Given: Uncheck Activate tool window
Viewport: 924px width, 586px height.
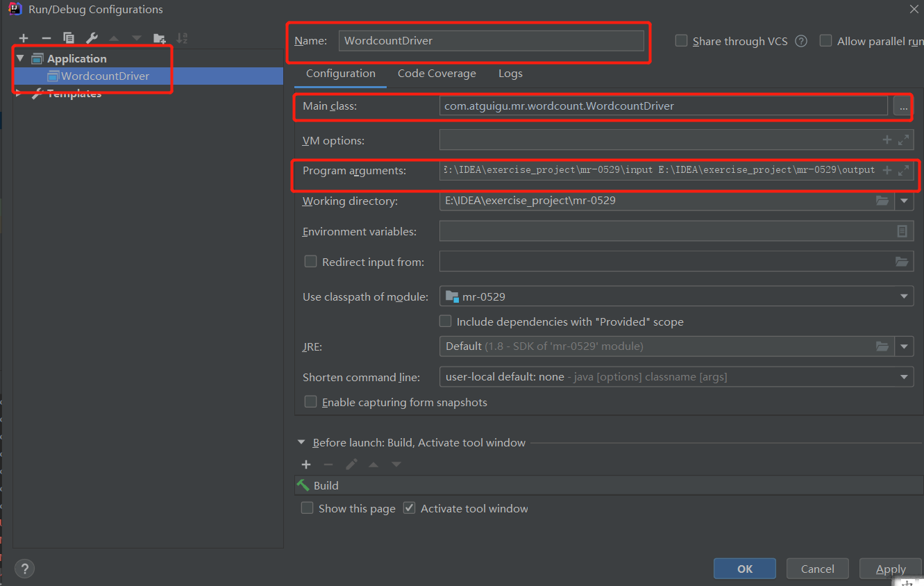Looking at the screenshot, I should click(x=409, y=508).
